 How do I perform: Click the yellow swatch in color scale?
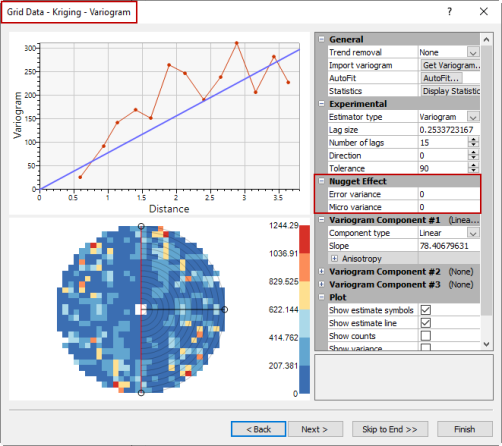[304, 295]
